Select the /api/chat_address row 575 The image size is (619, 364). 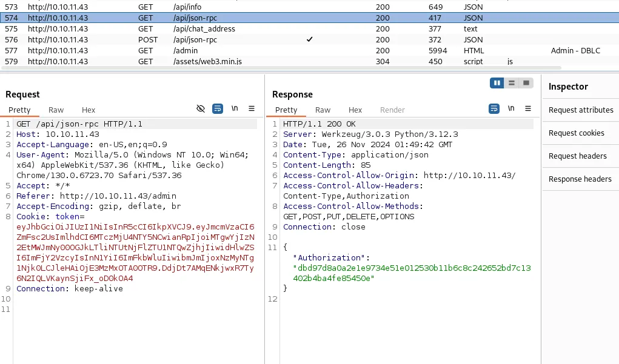[x=309, y=29]
